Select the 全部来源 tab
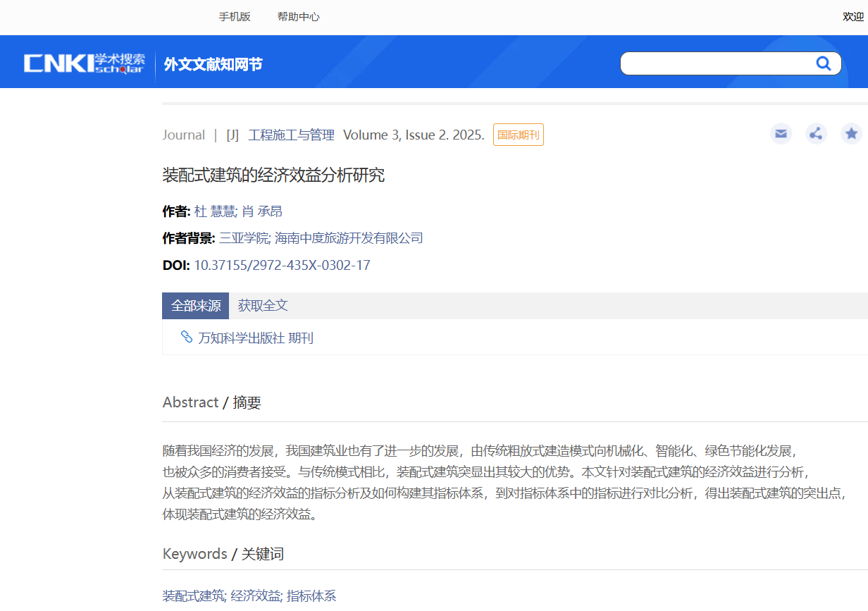 (x=195, y=306)
